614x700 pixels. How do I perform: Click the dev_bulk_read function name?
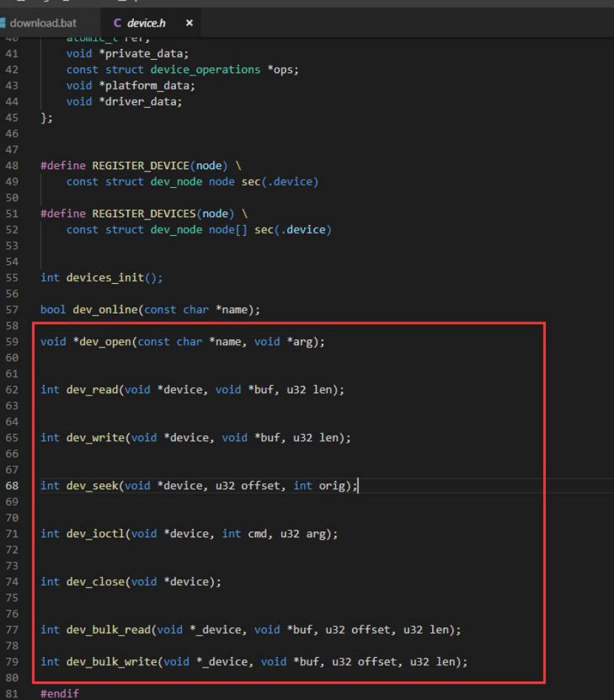[x=109, y=630]
